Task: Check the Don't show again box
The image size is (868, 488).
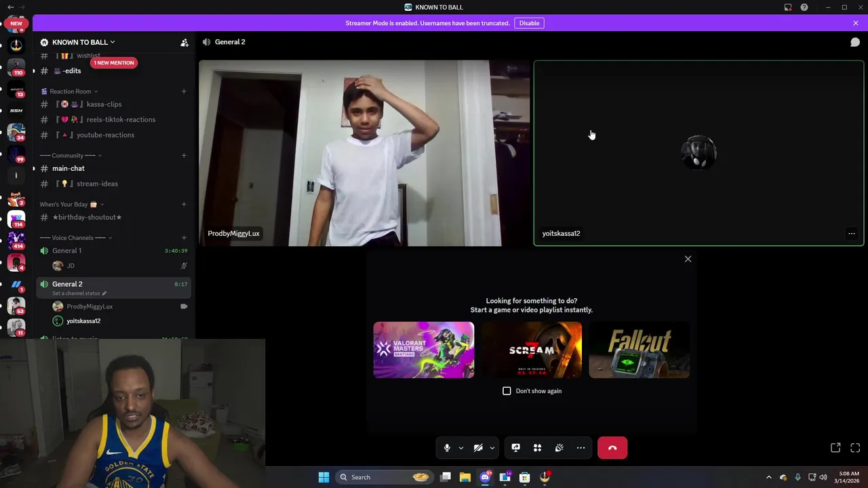Action: pyautogui.click(x=507, y=391)
